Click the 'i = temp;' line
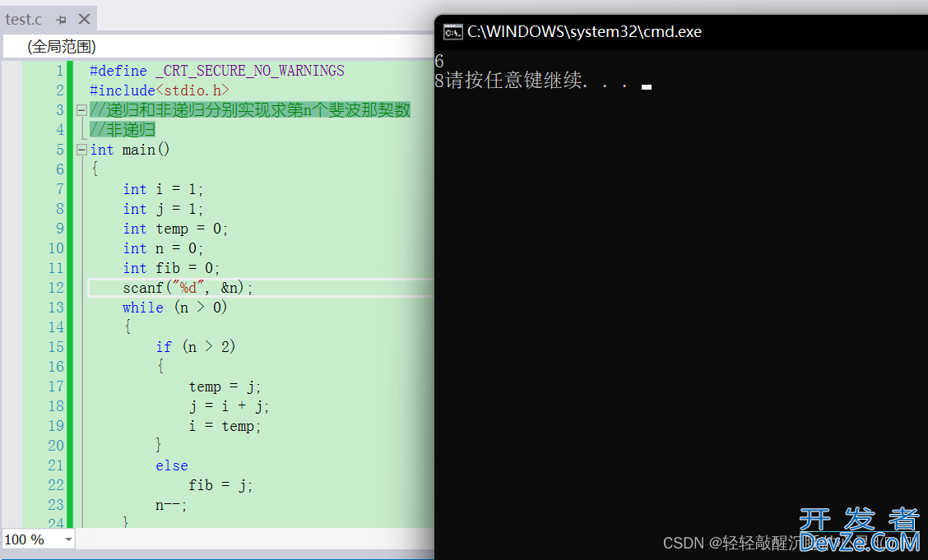This screenshot has width=928, height=560. click(x=225, y=426)
